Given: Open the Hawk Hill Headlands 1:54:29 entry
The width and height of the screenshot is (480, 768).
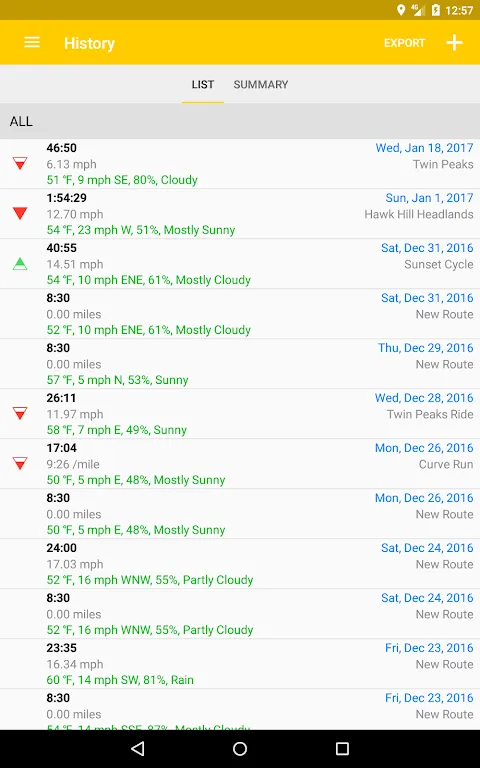Looking at the screenshot, I should click(x=240, y=214).
